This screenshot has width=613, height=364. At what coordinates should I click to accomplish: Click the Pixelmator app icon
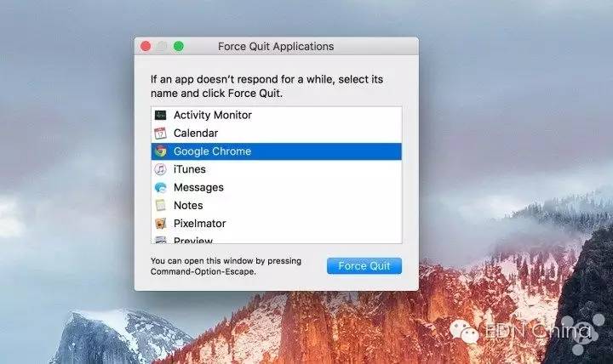(x=160, y=224)
